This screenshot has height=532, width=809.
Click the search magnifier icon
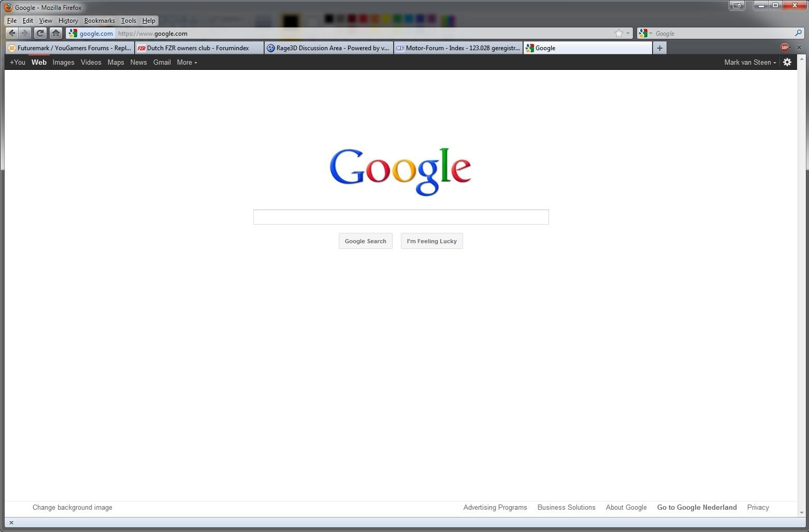(x=798, y=33)
